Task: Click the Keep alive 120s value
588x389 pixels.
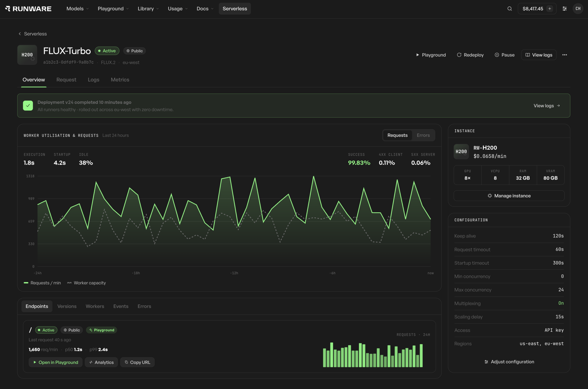Action: coord(558,236)
